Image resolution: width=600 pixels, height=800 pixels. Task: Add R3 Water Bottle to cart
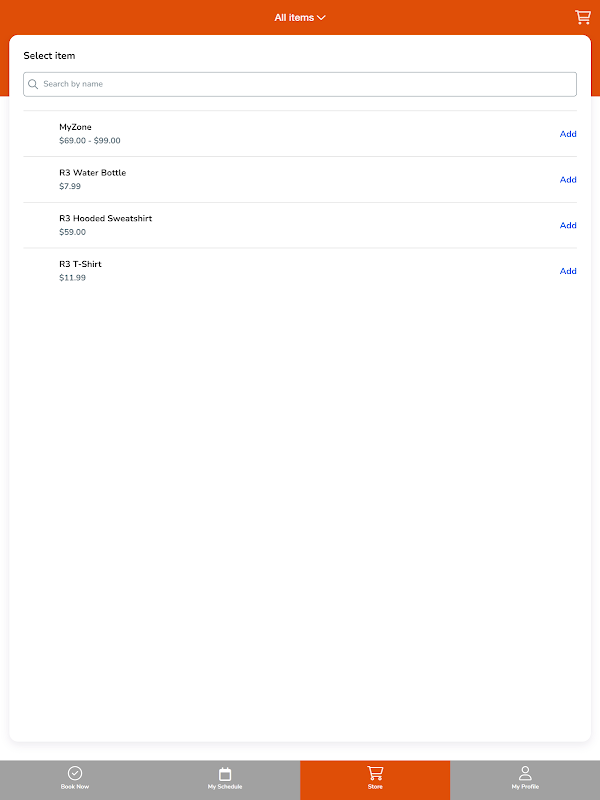568,180
